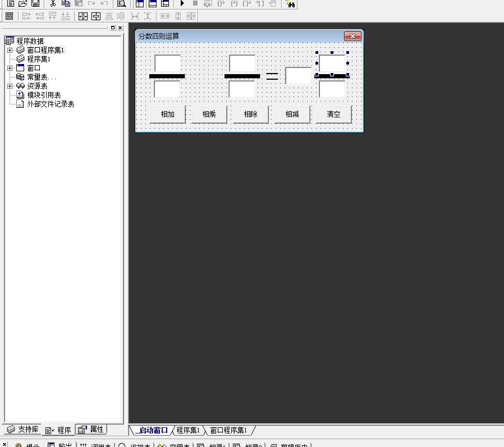
Task: Expand the 窗口程序集1 tree node
Action: tap(10, 50)
